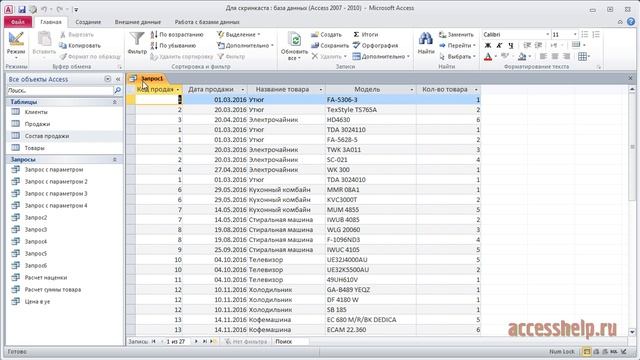Switch to datasheet view status icon
The height and width of the screenshot is (360, 640).
point(587,352)
